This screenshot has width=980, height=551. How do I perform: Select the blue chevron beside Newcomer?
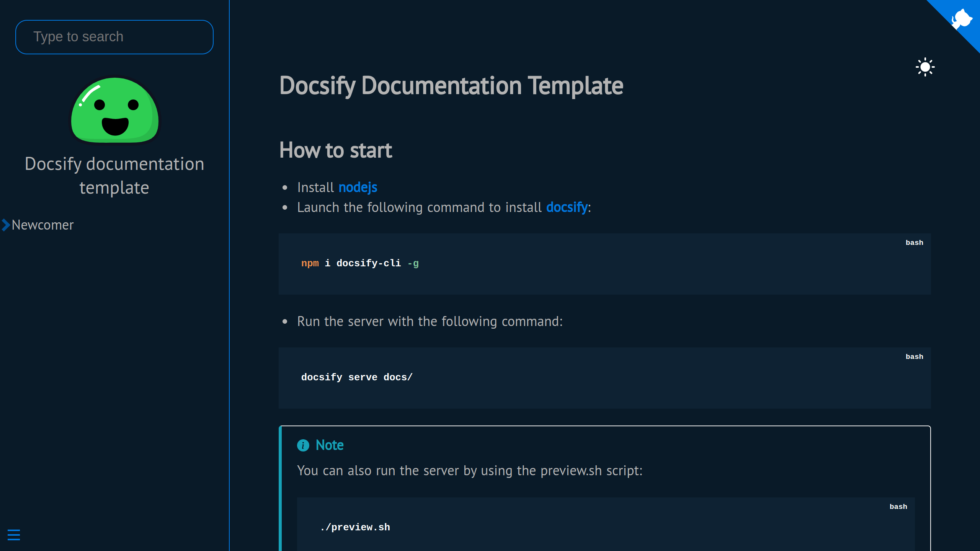point(5,225)
